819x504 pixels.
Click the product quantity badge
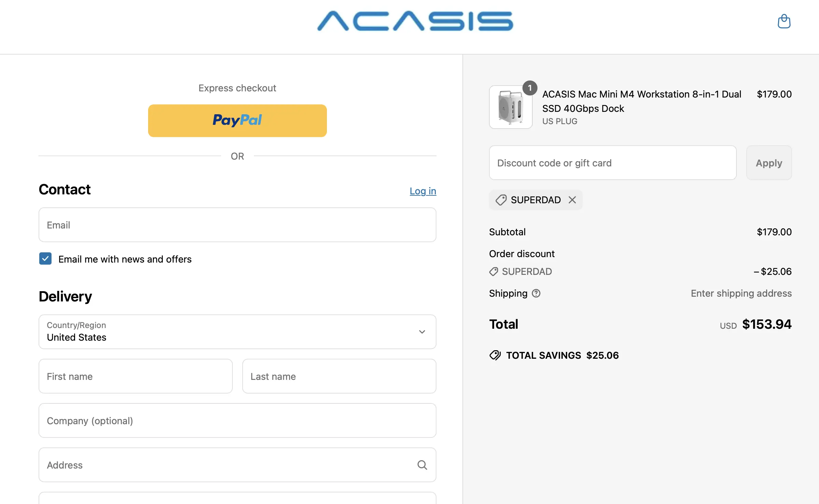(530, 88)
